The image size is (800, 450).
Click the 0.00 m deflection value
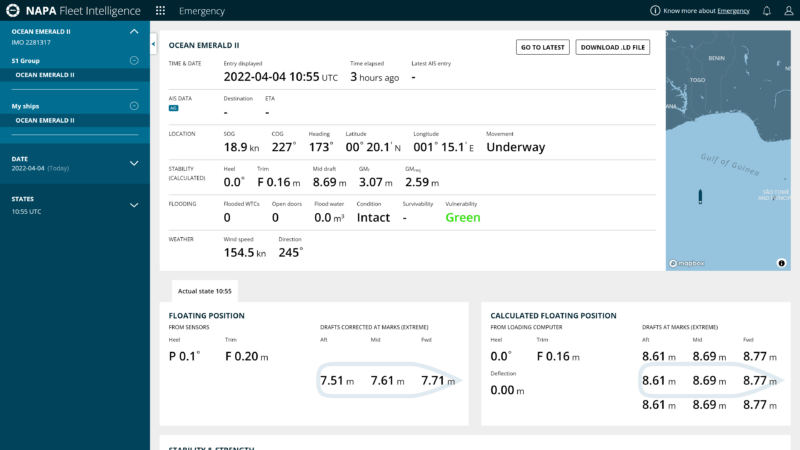[x=507, y=390]
